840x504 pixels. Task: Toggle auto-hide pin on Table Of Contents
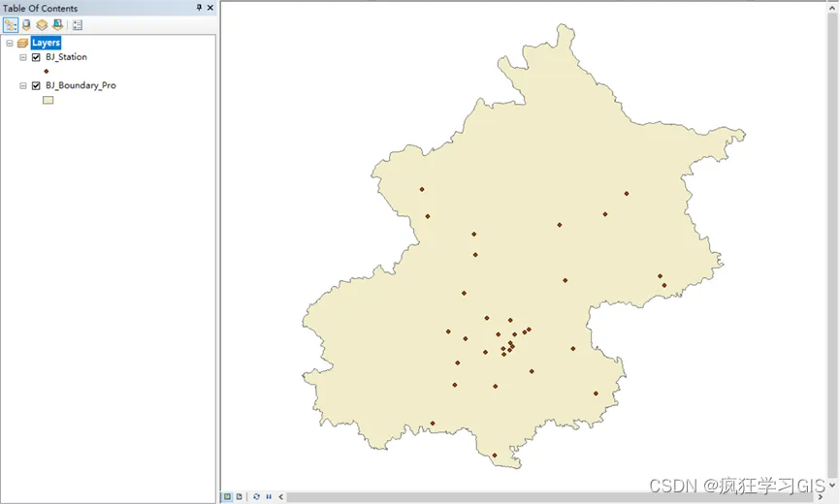199,8
